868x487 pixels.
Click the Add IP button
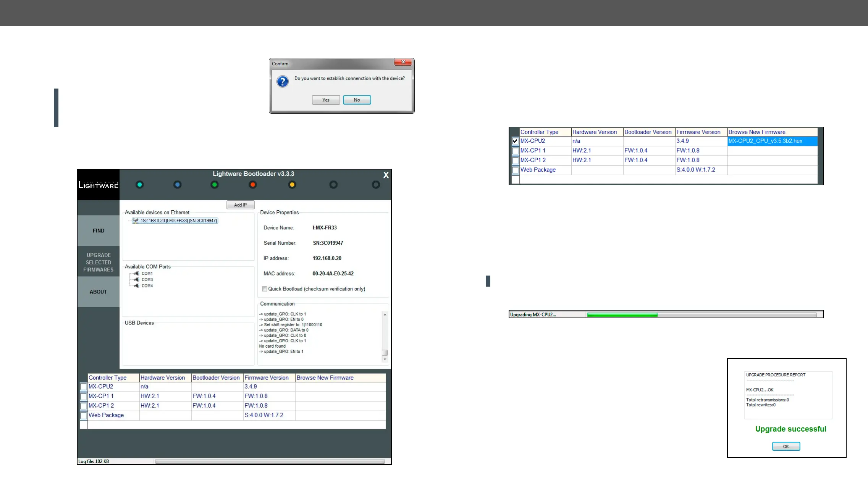click(240, 205)
